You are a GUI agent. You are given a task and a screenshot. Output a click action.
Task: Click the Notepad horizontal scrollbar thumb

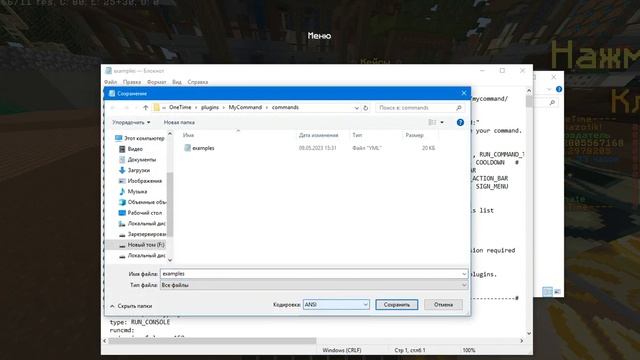pyautogui.click(x=212, y=341)
